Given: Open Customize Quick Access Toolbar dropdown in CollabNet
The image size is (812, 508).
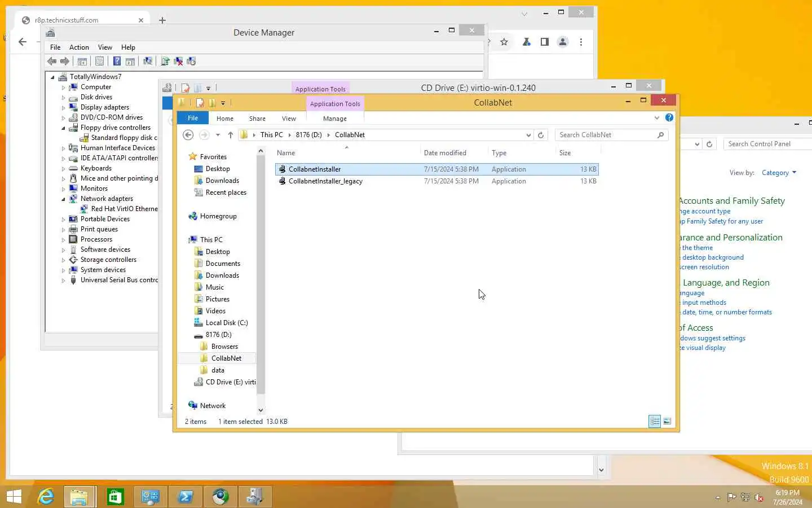Looking at the screenshot, I should pyautogui.click(x=223, y=103).
